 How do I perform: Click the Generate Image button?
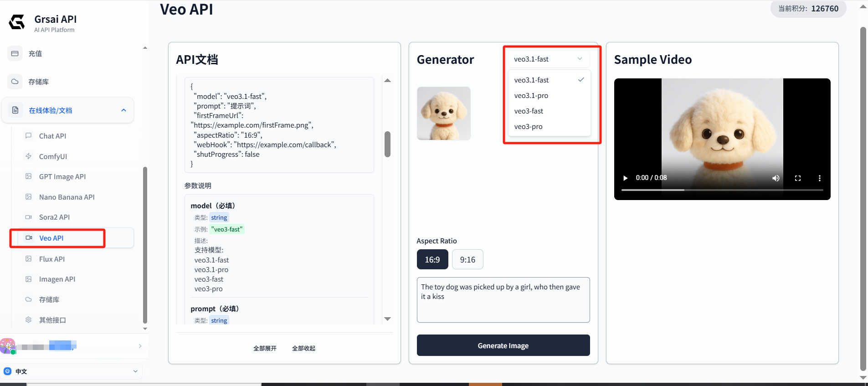(x=503, y=345)
